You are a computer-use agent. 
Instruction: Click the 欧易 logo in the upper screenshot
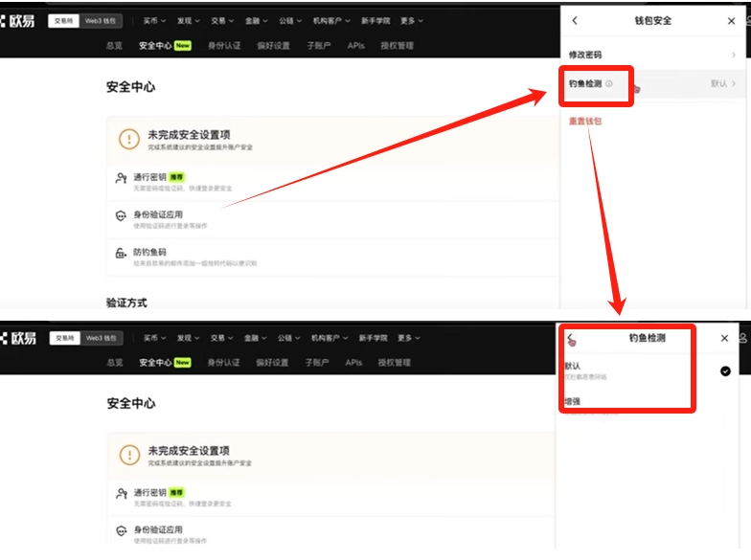point(17,21)
